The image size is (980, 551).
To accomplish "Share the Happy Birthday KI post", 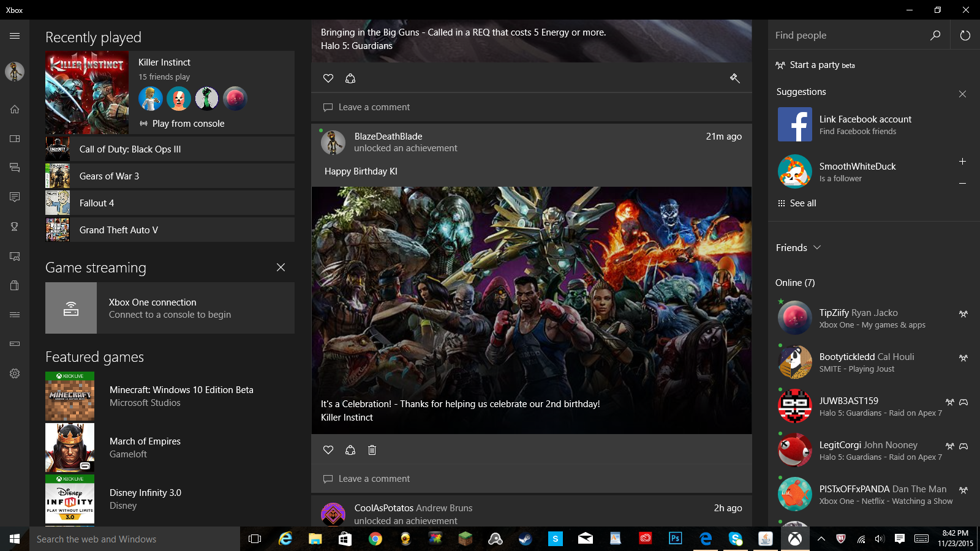I will pos(350,450).
